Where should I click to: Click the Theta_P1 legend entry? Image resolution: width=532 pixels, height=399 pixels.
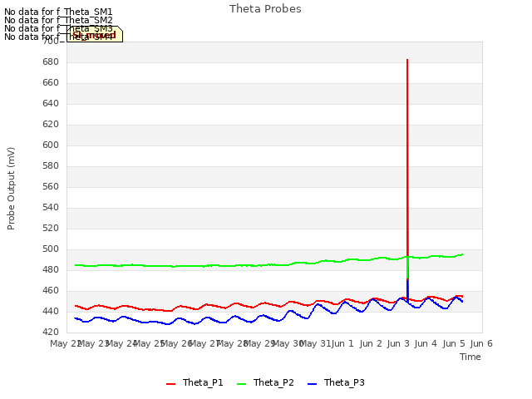coord(195,382)
